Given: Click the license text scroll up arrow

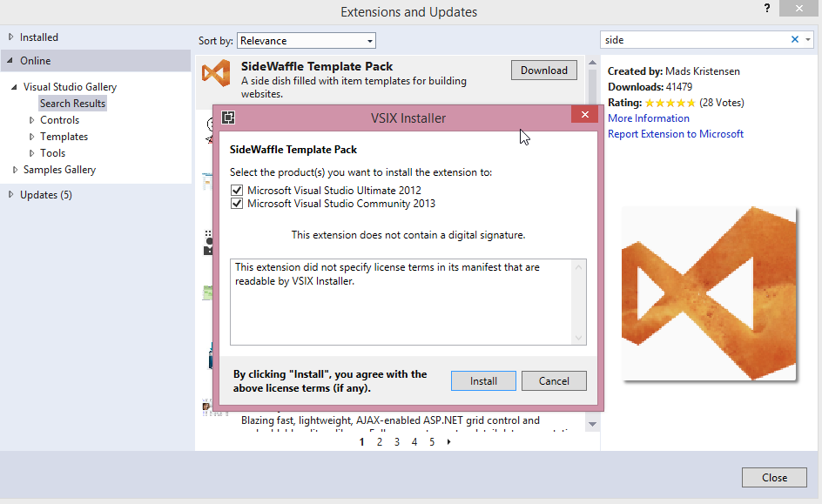Looking at the screenshot, I should [579, 267].
